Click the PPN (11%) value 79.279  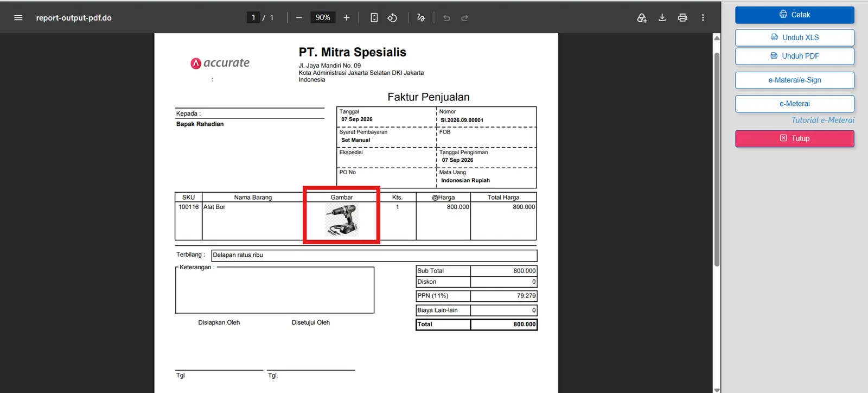click(x=526, y=296)
